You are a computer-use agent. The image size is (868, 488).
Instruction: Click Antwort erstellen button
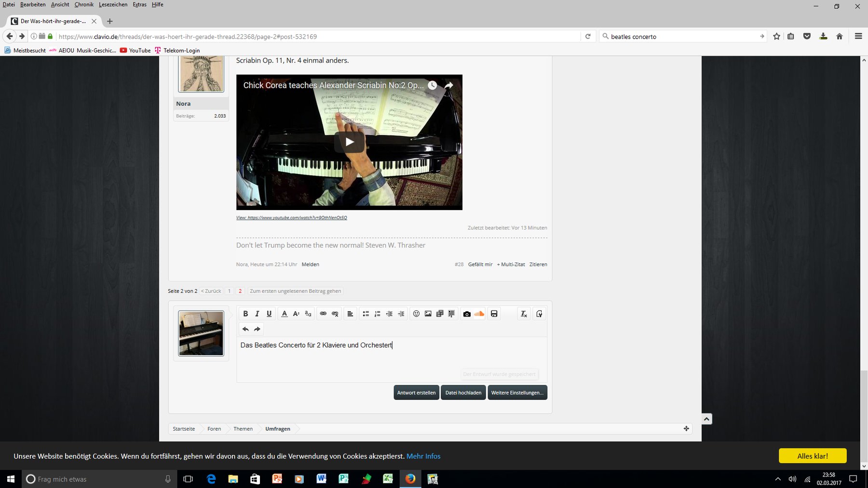click(416, 393)
